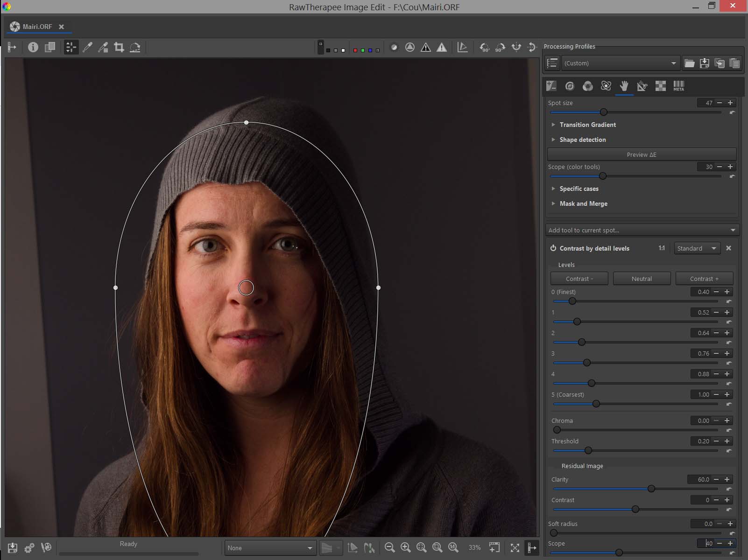
Task: Click the Clarity slider handle
Action: (x=651, y=489)
